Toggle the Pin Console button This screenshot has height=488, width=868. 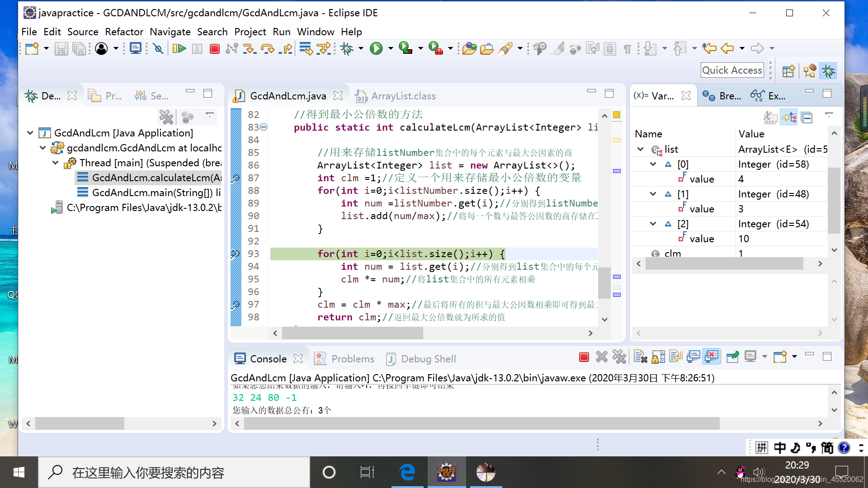pyautogui.click(x=732, y=357)
